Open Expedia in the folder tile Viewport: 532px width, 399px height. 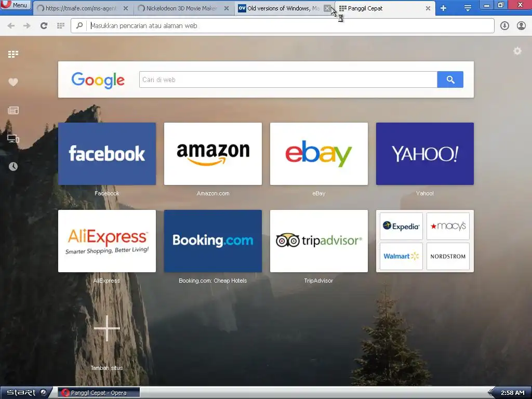coord(401,227)
